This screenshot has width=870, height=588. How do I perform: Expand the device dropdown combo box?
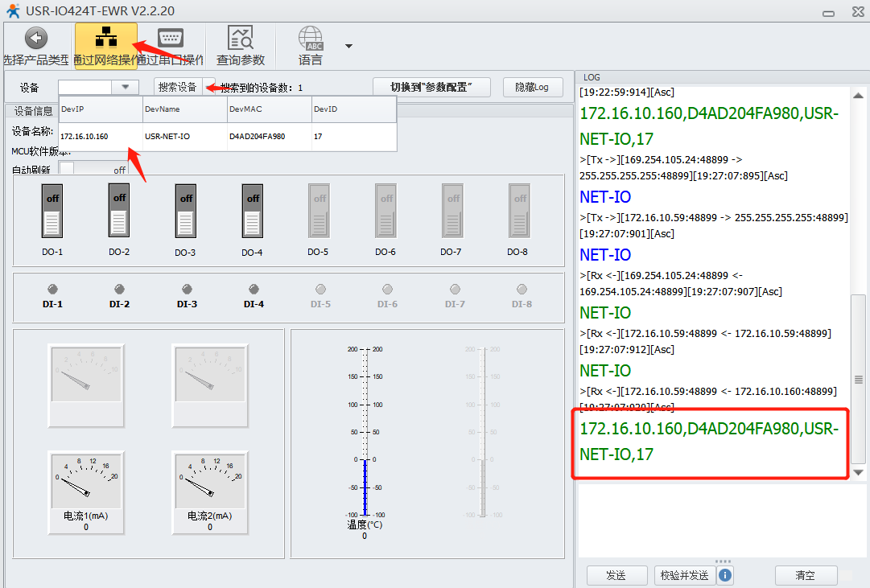pos(125,87)
